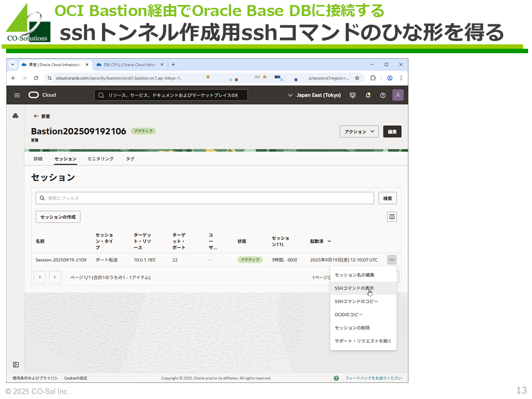The image size is (532, 399).
Task: Click the 3時間、00分 session TTL cell
Action: [x=284, y=260]
